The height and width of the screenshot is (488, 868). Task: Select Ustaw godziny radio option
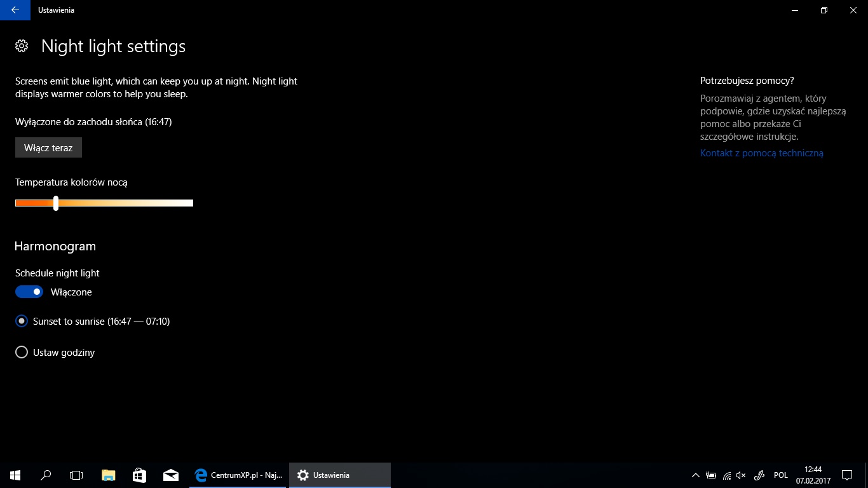pos(55,352)
